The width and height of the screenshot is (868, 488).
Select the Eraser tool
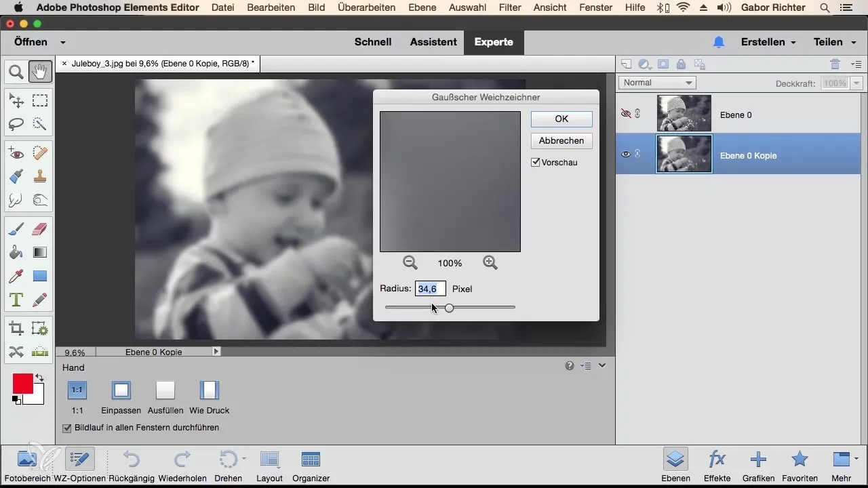tap(40, 229)
